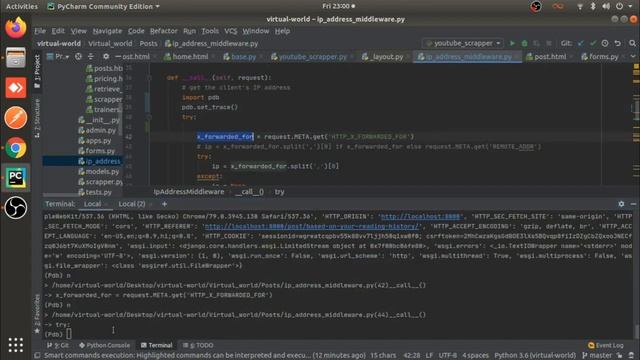Click the Virtual_world breadcrumb
This screenshot has height=360, width=640.
110,43
